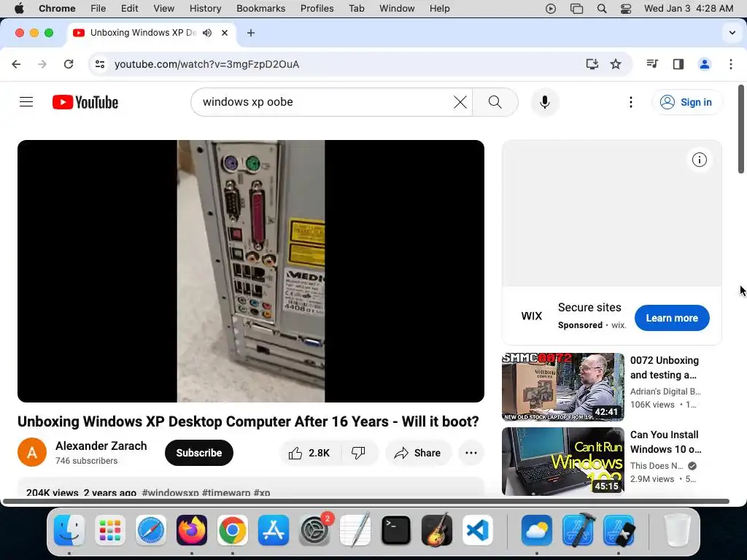
Task: Open more actions ellipsis under video
Action: (471, 453)
